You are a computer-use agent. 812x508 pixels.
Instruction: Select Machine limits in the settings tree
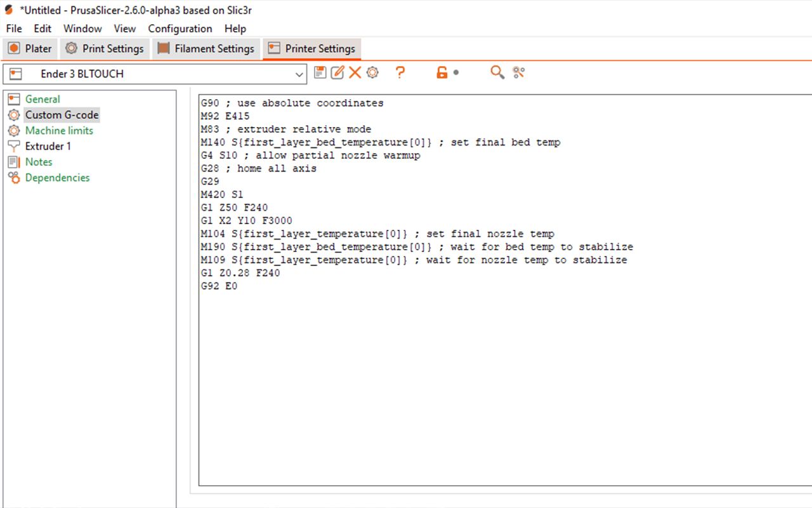59,130
